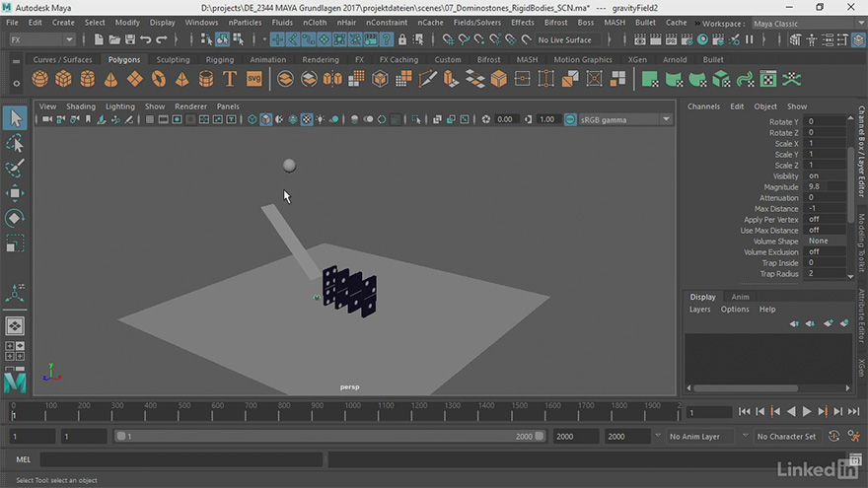Select the Rotate tool in the toolbox
Image resolution: width=868 pixels, height=488 pixels.
(x=15, y=218)
